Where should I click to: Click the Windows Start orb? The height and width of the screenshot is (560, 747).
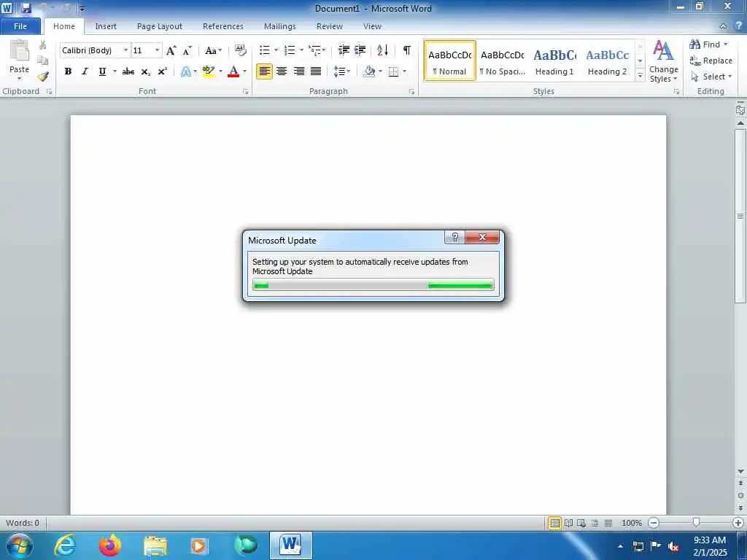coord(20,545)
